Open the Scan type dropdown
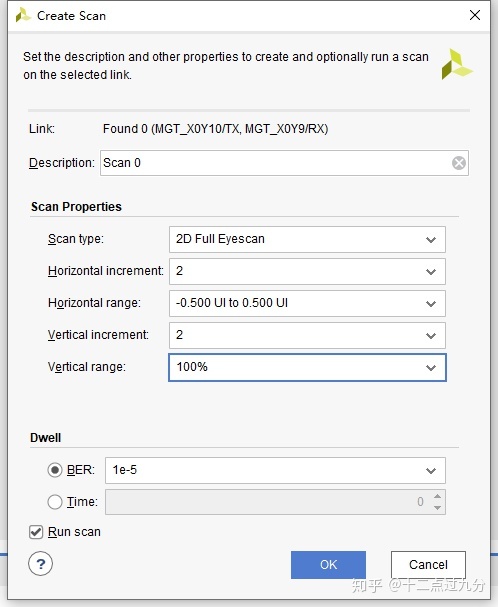This screenshot has height=607, width=498. click(307, 239)
